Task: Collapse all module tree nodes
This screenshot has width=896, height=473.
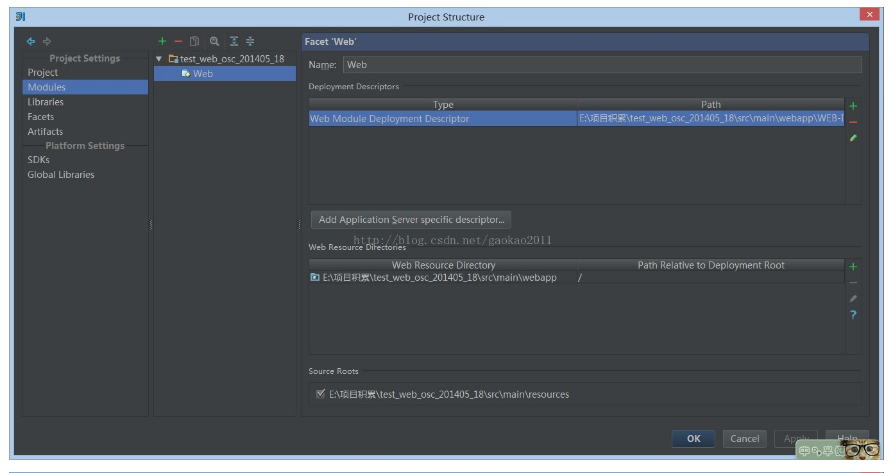Action: pyautogui.click(x=250, y=41)
